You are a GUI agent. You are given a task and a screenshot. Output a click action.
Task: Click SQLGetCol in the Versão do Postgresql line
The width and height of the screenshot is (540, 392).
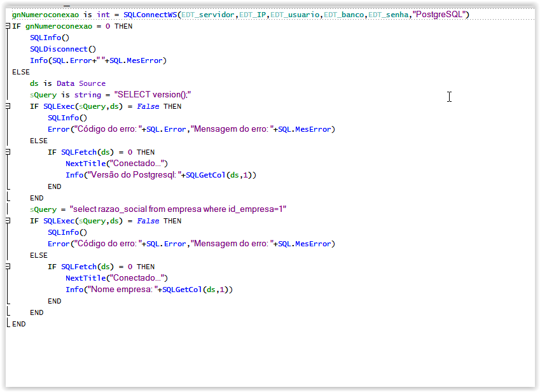coord(205,175)
